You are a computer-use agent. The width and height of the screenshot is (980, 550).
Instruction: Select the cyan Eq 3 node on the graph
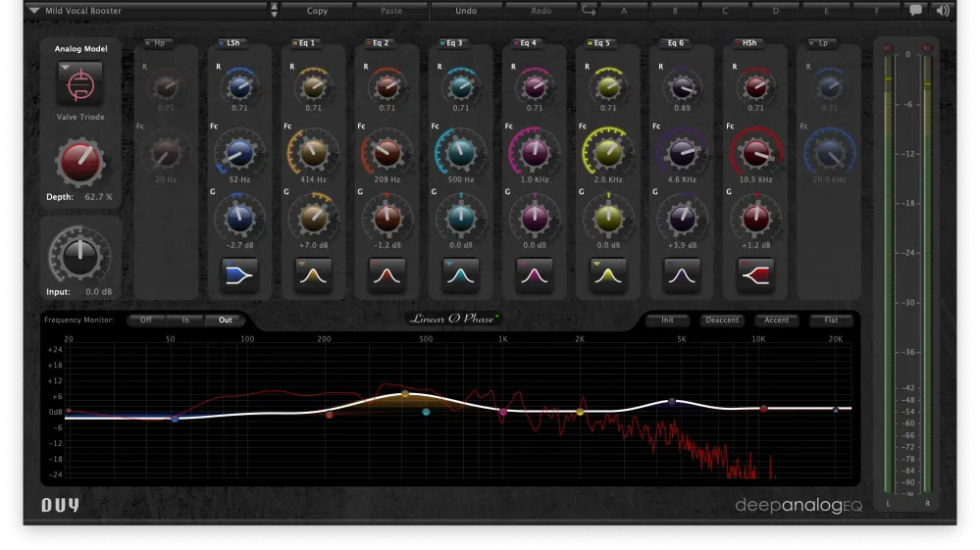click(x=426, y=412)
